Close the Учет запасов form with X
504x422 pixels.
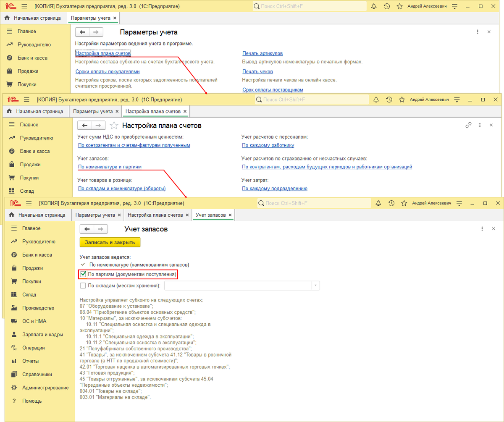pyautogui.click(x=493, y=229)
